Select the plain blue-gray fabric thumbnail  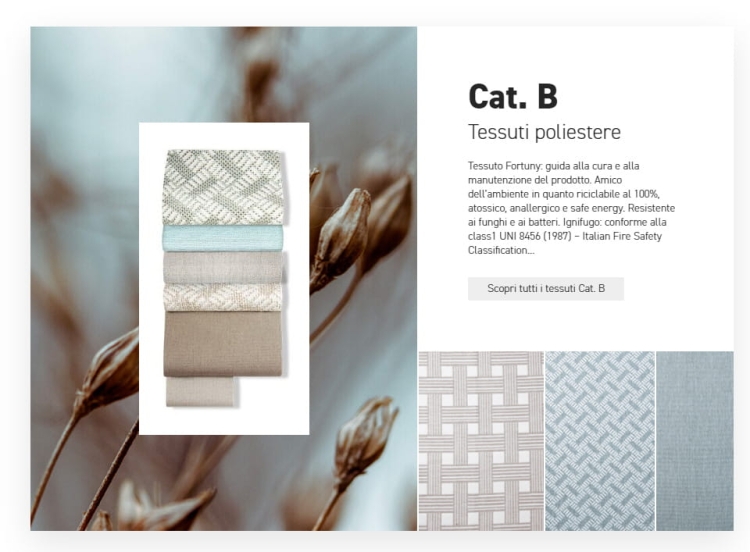[695, 441]
